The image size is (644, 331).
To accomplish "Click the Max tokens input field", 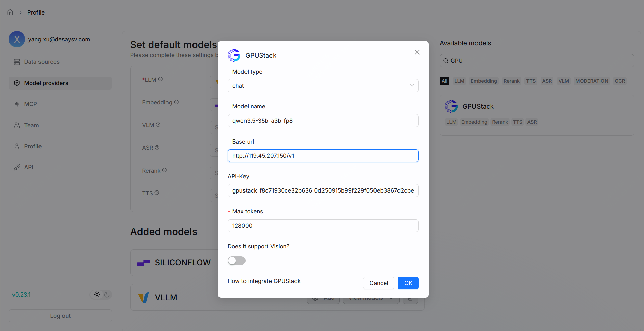I will [x=323, y=226].
